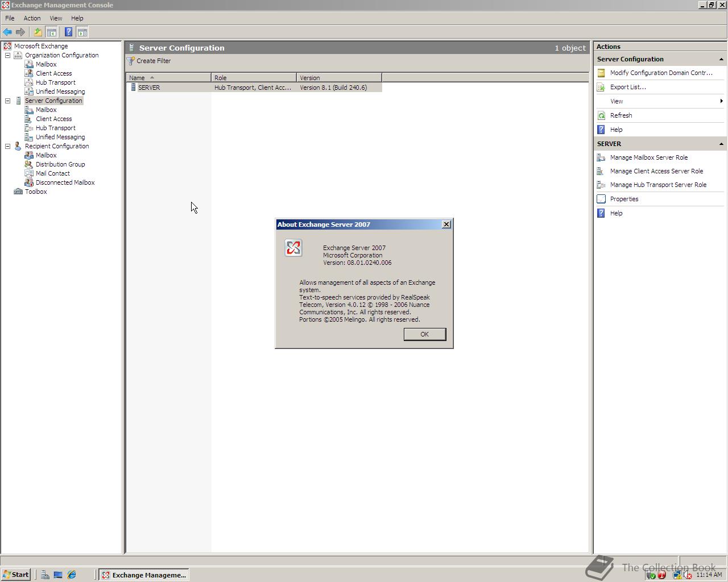Click the Modify Configuration Domain Controller icon
The height and width of the screenshot is (582, 728).
point(601,73)
